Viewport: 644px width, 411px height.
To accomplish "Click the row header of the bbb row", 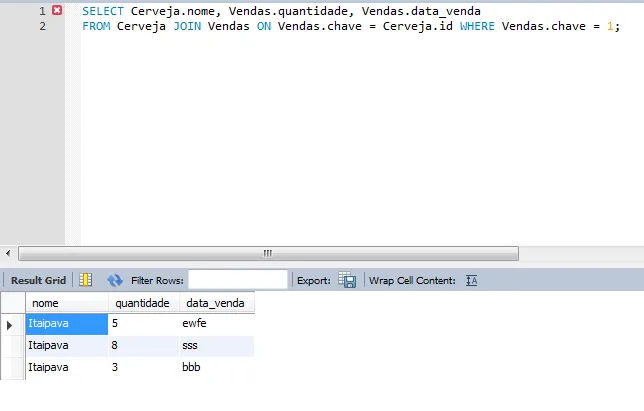I will pyautogui.click(x=13, y=367).
